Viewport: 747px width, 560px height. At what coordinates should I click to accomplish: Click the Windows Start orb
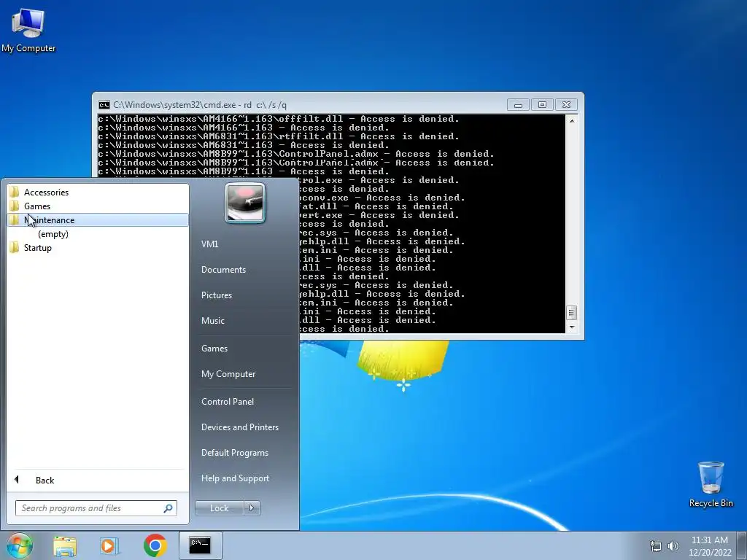click(19, 545)
